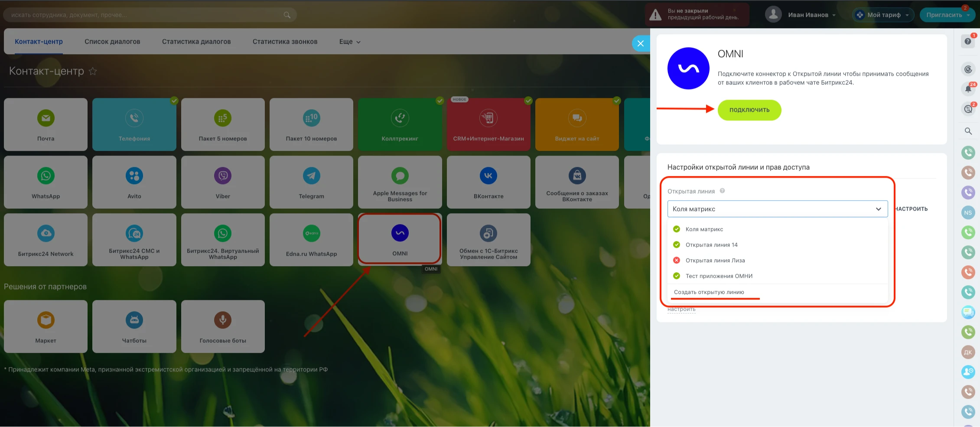Click Создать открытую линию

[x=709, y=292]
